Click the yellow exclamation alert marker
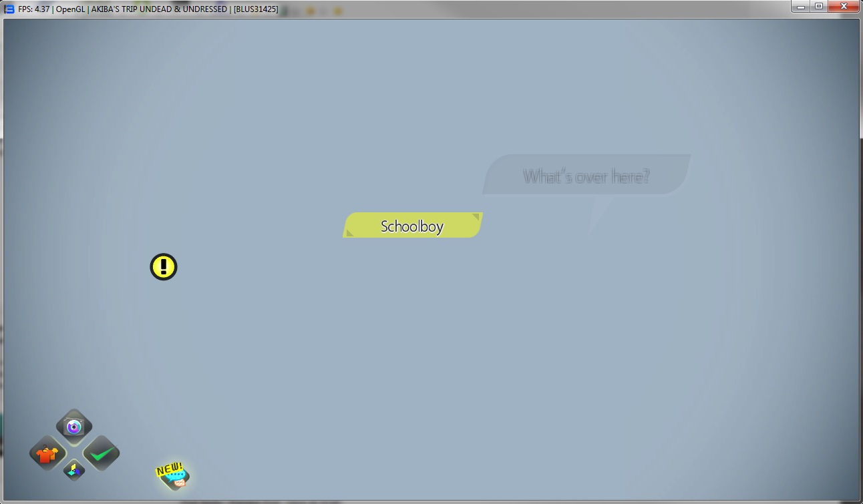Viewport: 863px width, 504px height. 164,267
